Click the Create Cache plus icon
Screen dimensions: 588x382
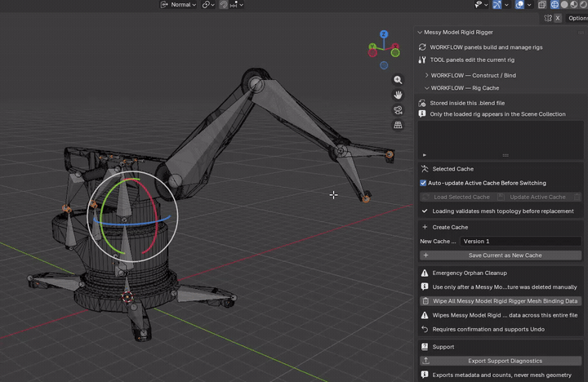click(x=425, y=227)
